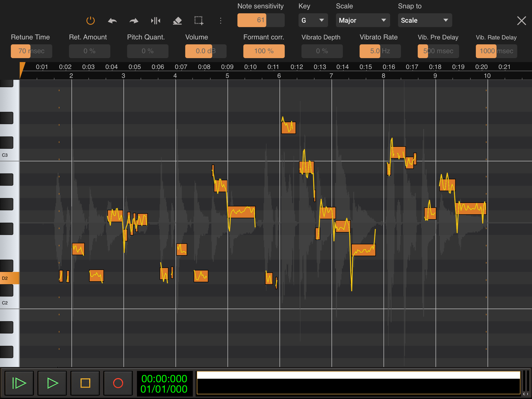532x399 pixels.
Task: Expand the Scale dropdown showing Major
Action: point(363,20)
